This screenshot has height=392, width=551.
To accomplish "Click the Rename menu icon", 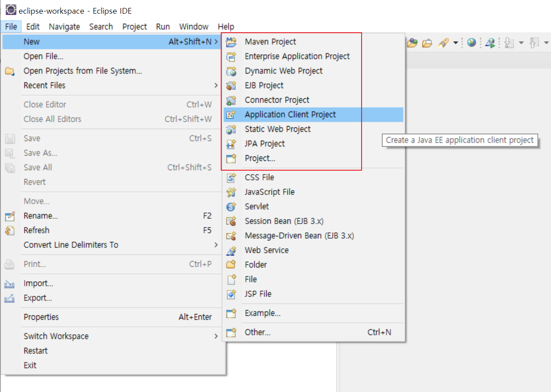I will tap(10, 216).
